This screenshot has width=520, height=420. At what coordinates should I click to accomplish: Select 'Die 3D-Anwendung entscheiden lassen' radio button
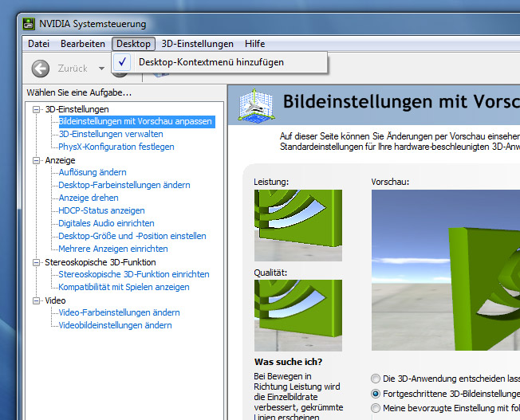[376, 379]
